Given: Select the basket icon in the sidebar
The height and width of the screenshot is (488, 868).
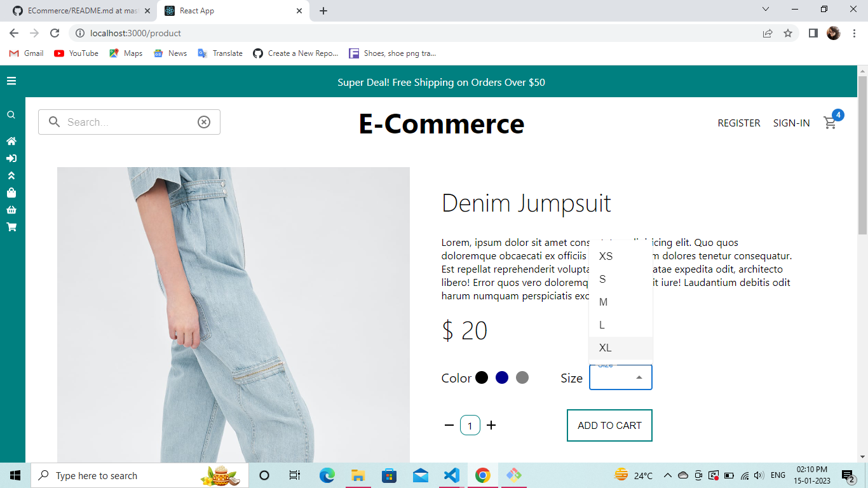Looking at the screenshot, I should (11, 210).
